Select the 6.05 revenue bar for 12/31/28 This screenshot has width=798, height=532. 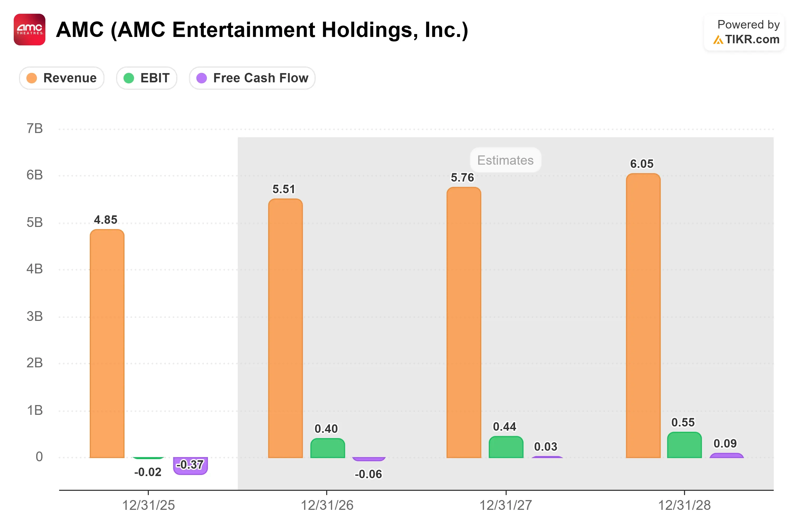coord(643,316)
